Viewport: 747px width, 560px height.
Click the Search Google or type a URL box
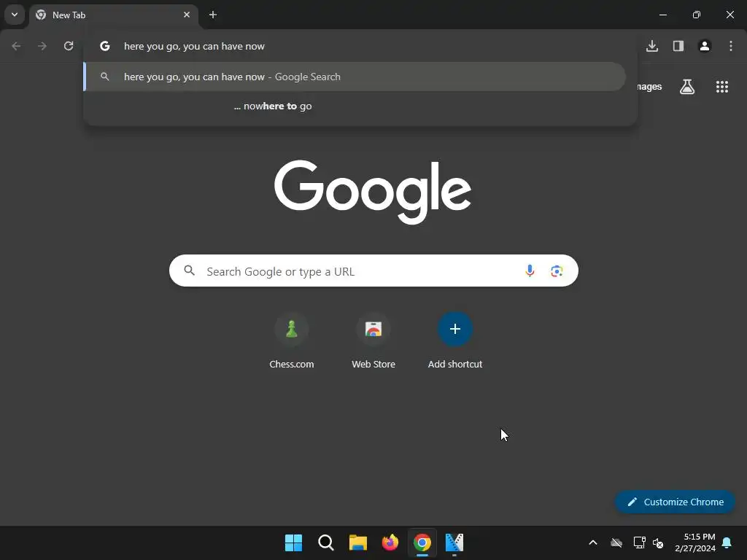tap(373, 271)
